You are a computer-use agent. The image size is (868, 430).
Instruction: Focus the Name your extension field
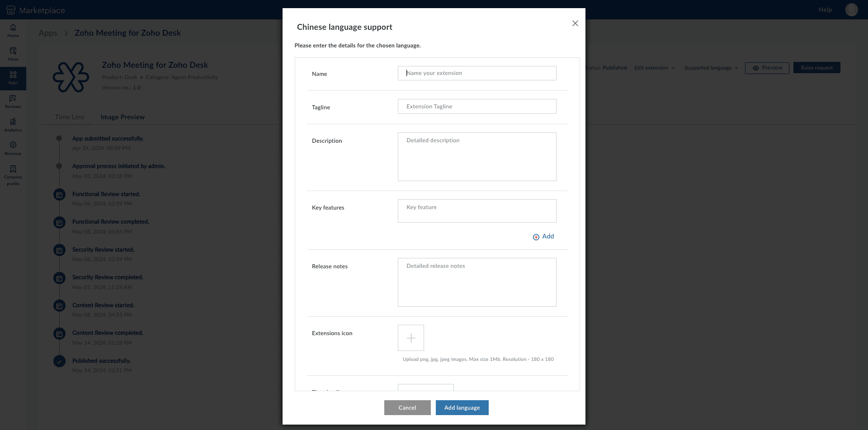click(477, 73)
